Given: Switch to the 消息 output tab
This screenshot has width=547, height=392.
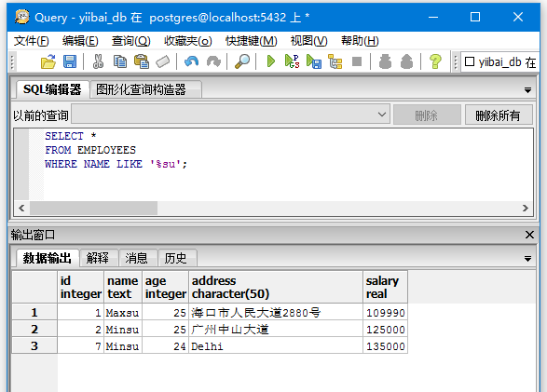Looking at the screenshot, I should pyautogui.click(x=136, y=258).
